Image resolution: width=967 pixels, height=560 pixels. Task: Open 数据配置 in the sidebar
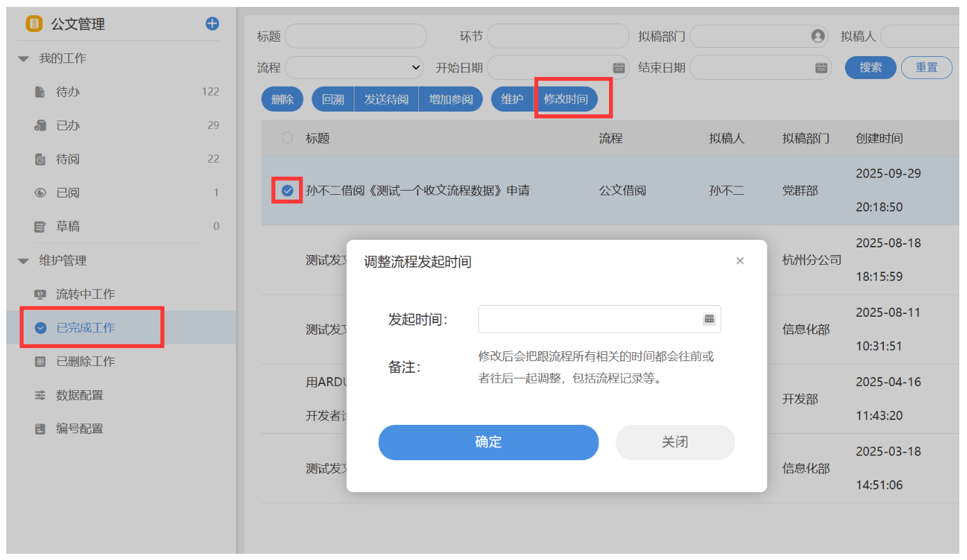[79, 395]
